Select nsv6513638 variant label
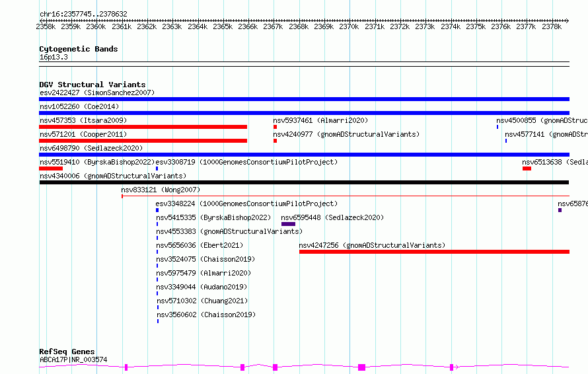The width and height of the screenshot is (588, 374). click(x=555, y=162)
